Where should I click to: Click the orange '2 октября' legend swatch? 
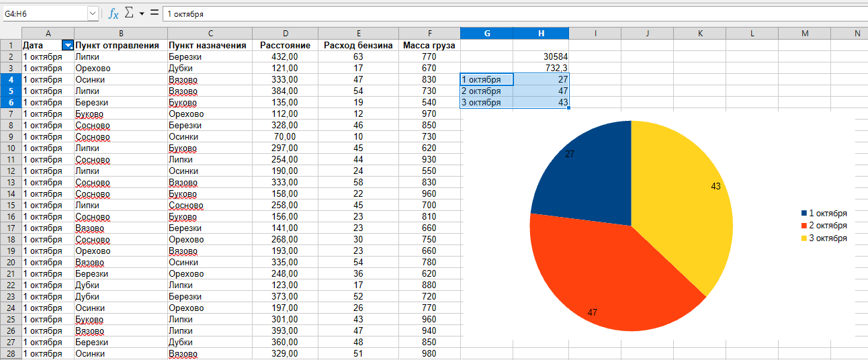pos(804,226)
